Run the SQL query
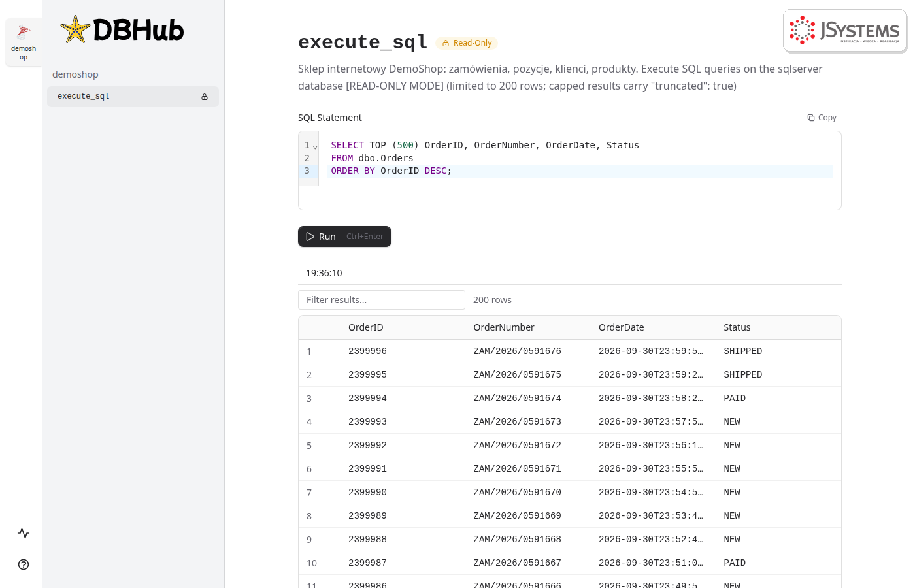The image size is (915, 588). [344, 237]
